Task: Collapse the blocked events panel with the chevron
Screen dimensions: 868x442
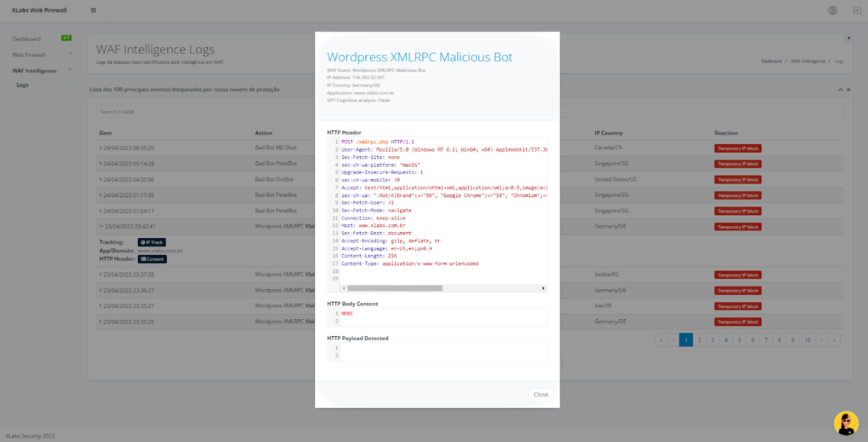Action: (x=840, y=89)
